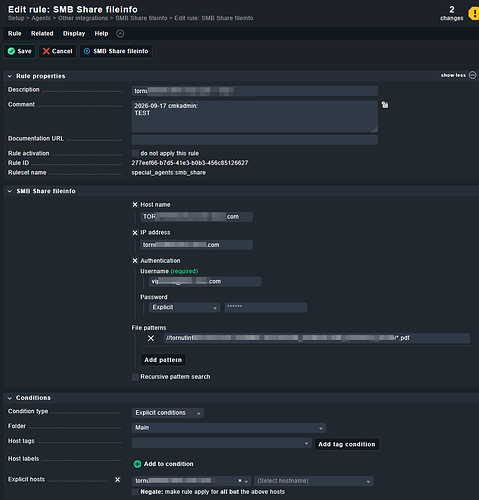This screenshot has width=479, height=500.
Task: Click the green Save checkmark icon
Action: pyautogui.click(x=11, y=51)
